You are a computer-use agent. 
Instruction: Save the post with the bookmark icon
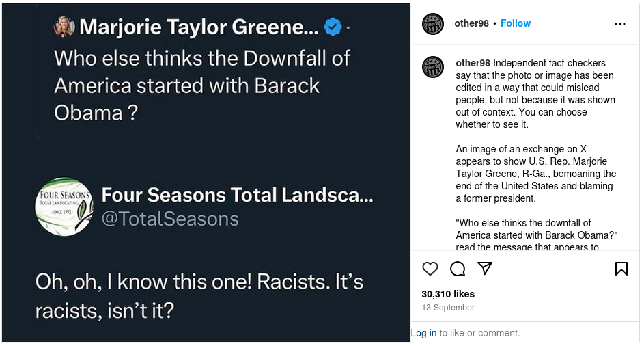tap(621, 269)
